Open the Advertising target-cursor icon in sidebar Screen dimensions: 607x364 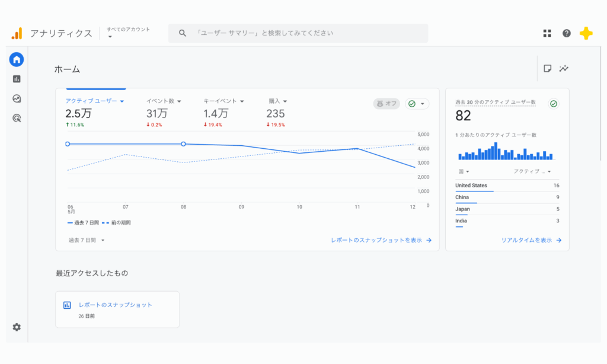point(17,118)
